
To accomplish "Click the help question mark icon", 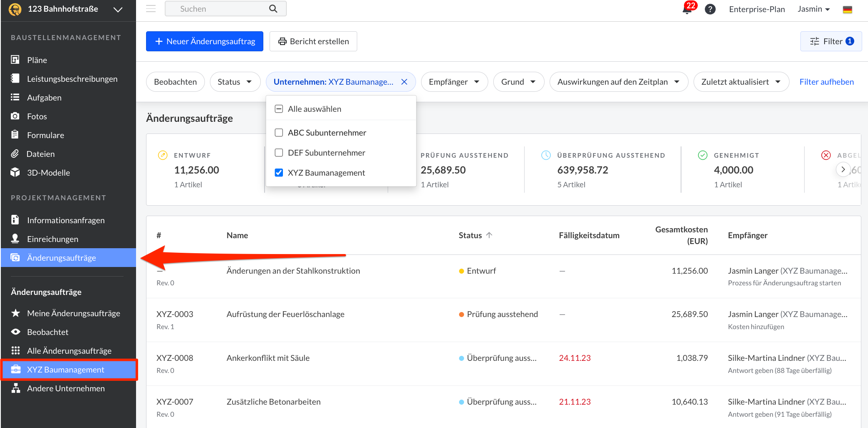I will click(x=710, y=9).
